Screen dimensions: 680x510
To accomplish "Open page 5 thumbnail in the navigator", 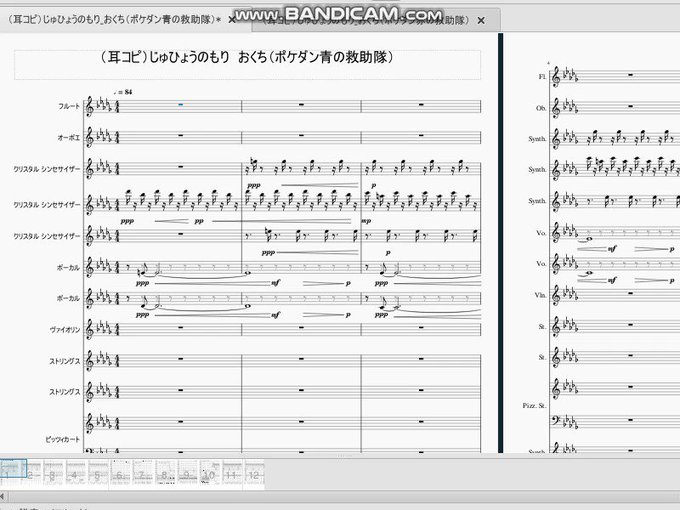I will (x=98, y=474).
